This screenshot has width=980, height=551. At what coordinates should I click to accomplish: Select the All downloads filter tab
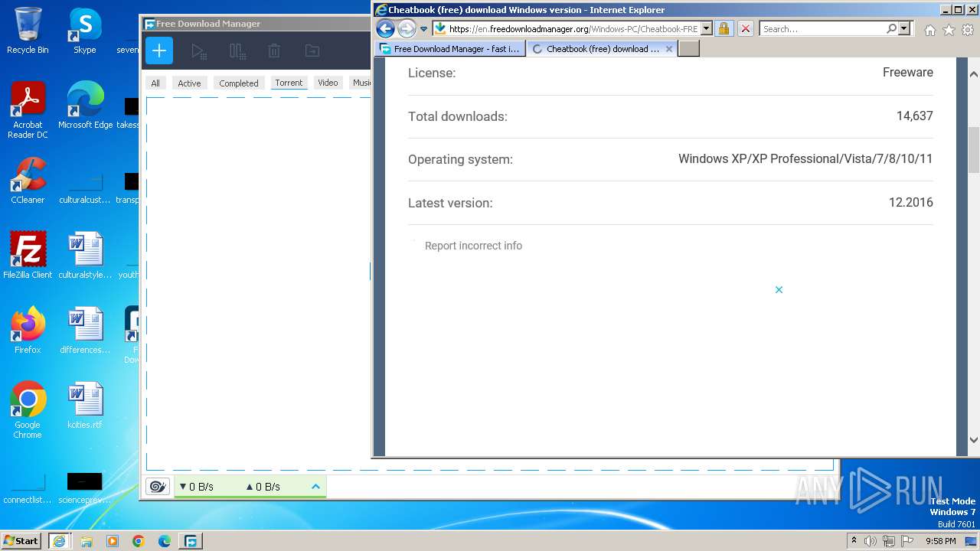click(155, 83)
